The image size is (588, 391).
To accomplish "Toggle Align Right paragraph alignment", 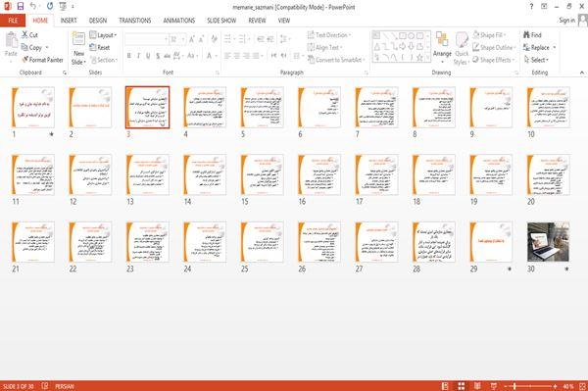I will click(246, 56).
